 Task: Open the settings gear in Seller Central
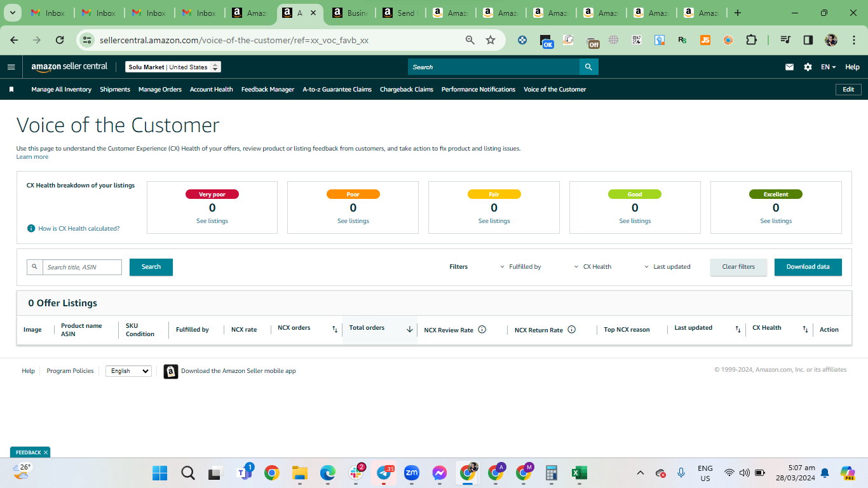808,67
